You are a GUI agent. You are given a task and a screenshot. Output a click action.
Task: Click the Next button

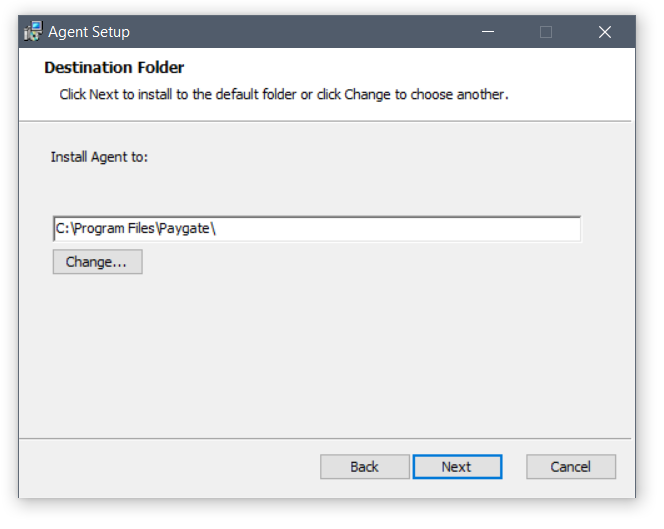457,467
